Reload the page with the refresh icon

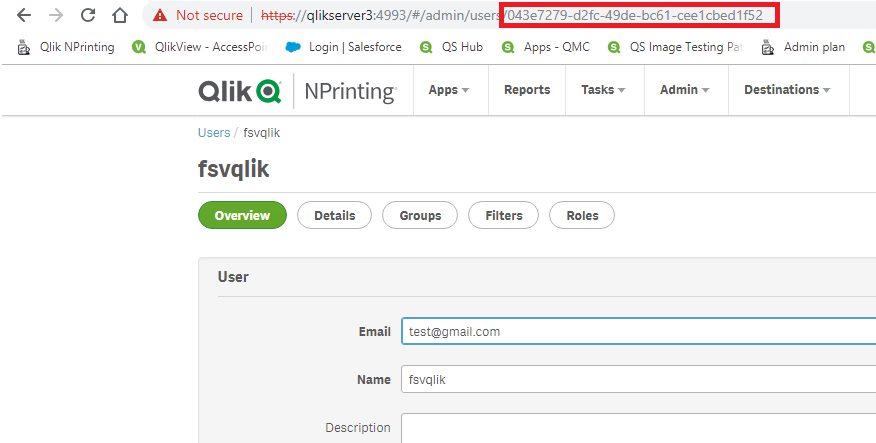[88, 15]
